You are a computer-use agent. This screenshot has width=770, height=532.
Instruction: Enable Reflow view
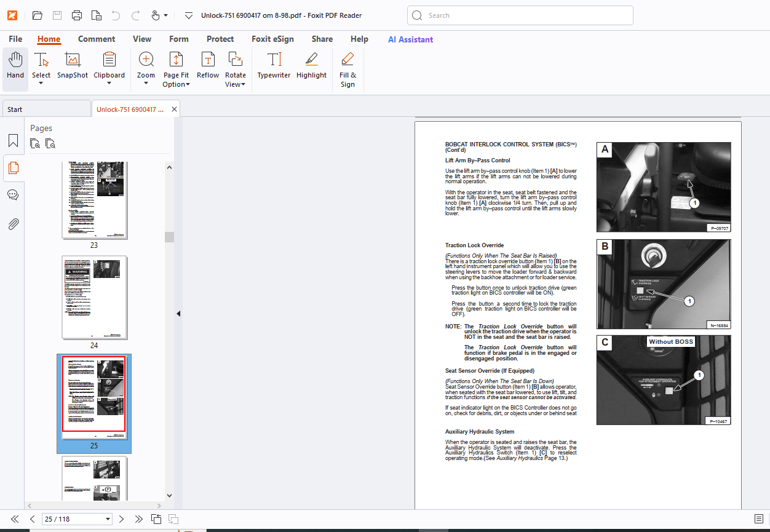pos(208,66)
